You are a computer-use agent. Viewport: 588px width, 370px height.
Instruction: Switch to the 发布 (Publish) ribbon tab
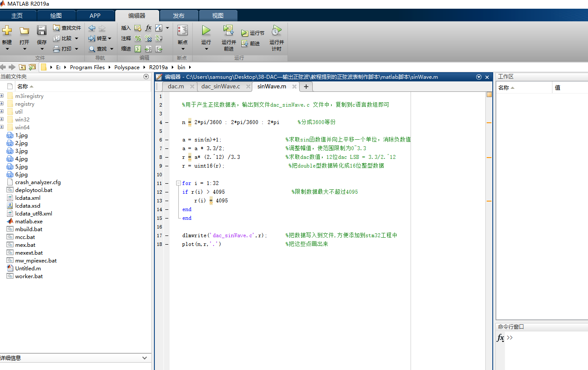click(179, 16)
